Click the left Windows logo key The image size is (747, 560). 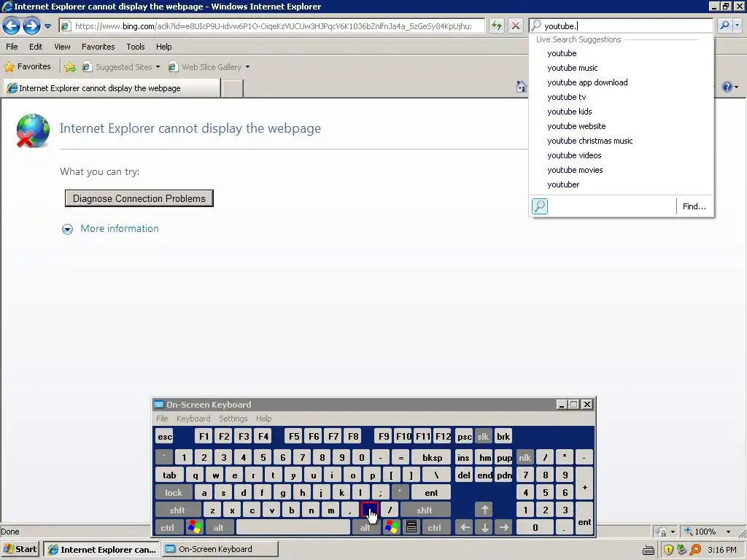pos(195,528)
